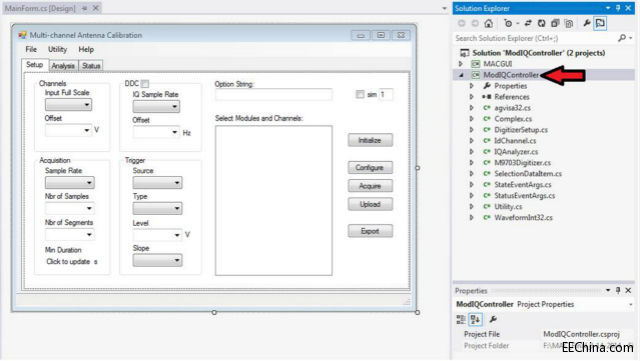
Task: Close the MainForm.cs [Design] tab
Action: click(96, 8)
